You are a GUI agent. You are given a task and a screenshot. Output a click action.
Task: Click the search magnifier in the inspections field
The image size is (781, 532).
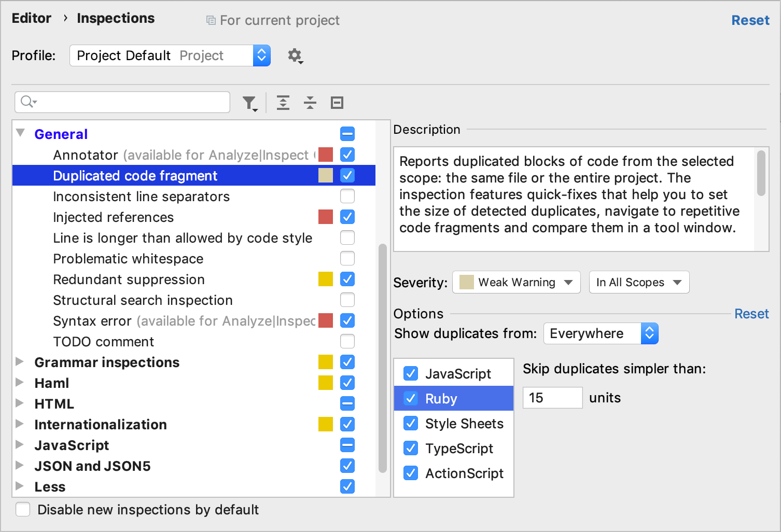point(27,102)
